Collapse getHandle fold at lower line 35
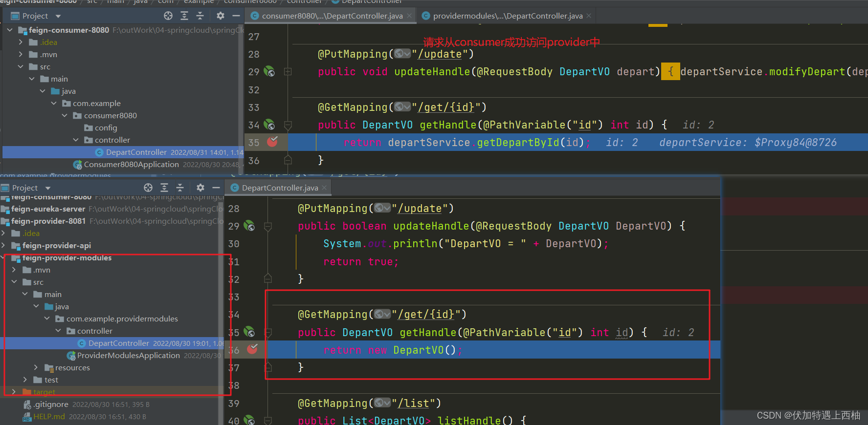This screenshot has width=868, height=425. pos(268,333)
